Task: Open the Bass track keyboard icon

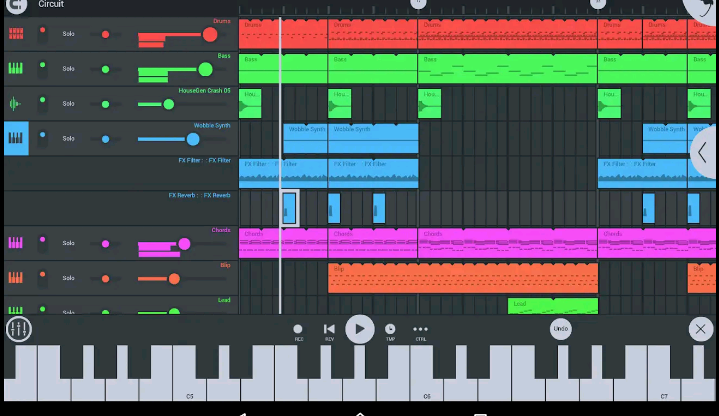Action: pyautogui.click(x=16, y=68)
